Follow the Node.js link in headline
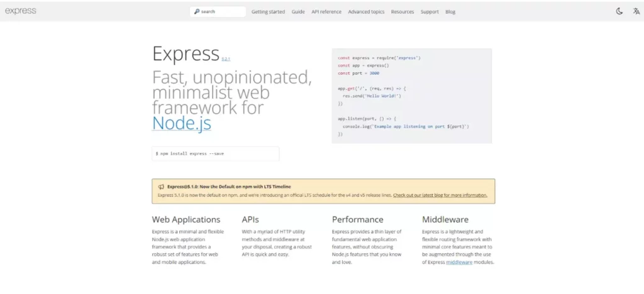 [x=182, y=122]
